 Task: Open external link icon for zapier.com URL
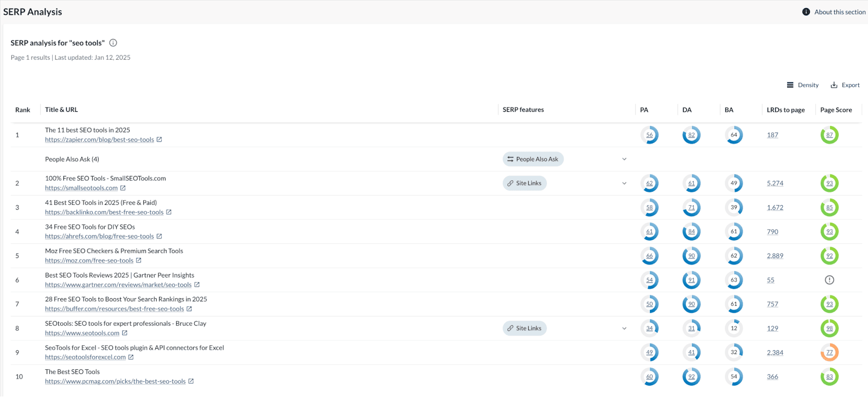point(159,140)
